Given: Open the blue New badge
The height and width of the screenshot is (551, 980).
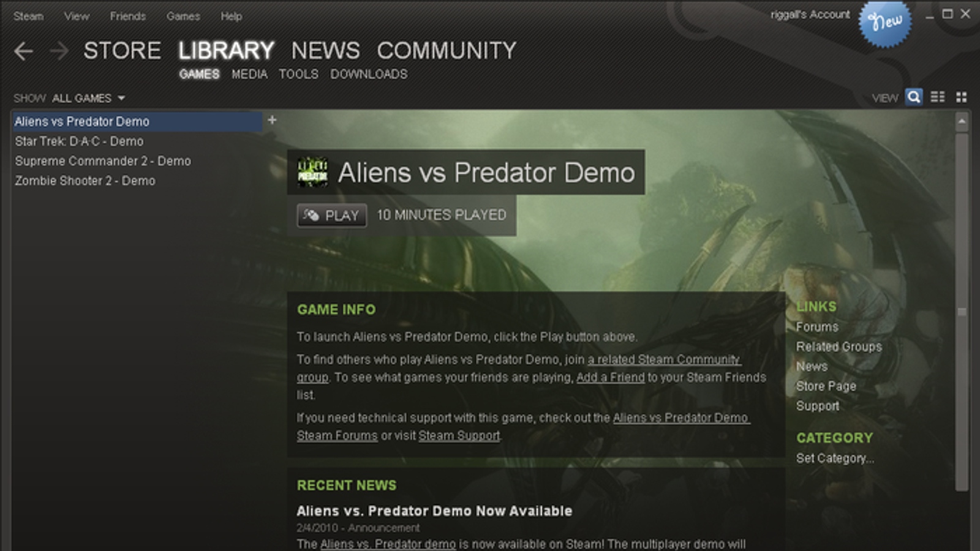Looking at the screenshot, I should click(885, 23).
